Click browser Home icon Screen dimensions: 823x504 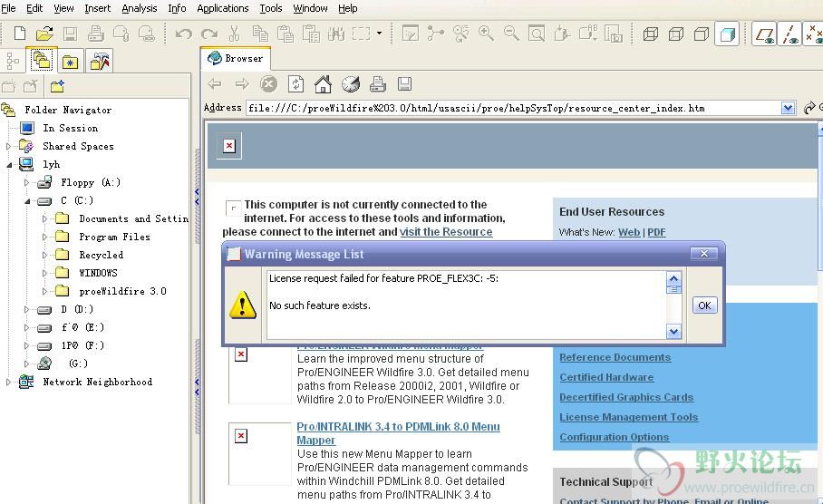click(x=323, y=84)
